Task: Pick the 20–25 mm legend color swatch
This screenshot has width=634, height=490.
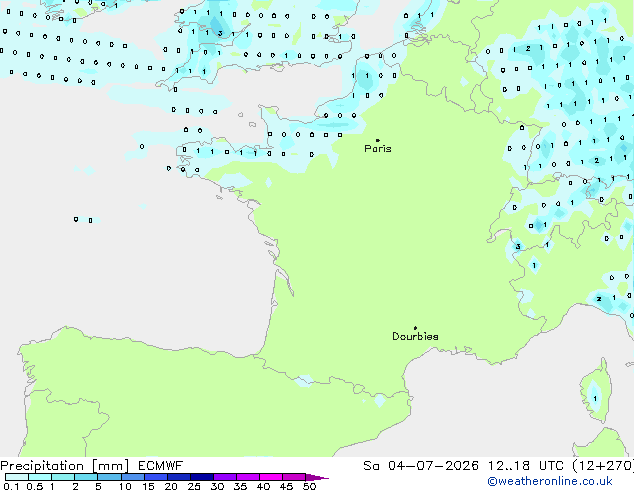Action: [x=179, y=477]
